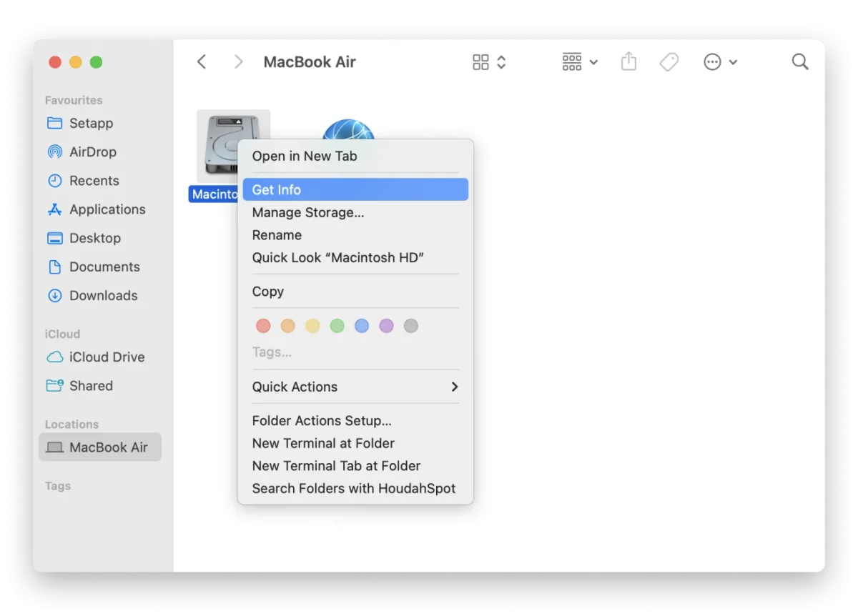Choose Copy in the context menu
This screenshot has width=858, height=616.
click(x=355, y=292)
